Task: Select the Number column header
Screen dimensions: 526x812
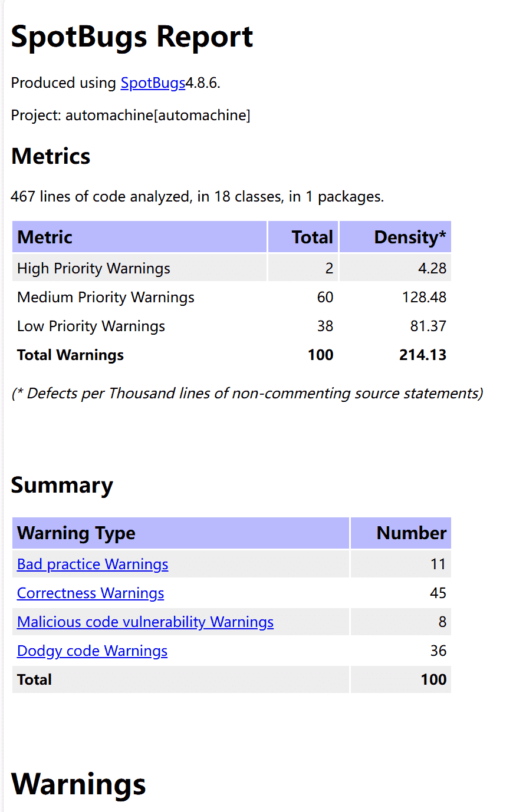Action: point(411,533)
